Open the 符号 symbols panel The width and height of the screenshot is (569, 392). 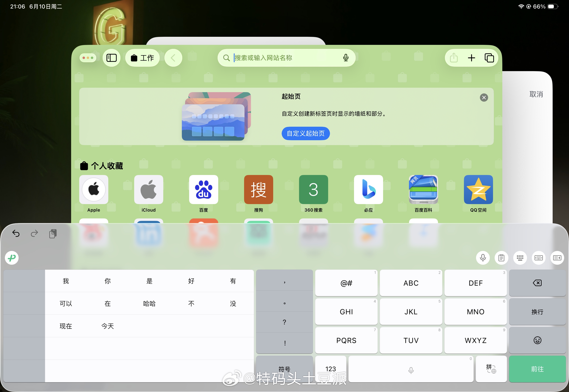(284, 368)
